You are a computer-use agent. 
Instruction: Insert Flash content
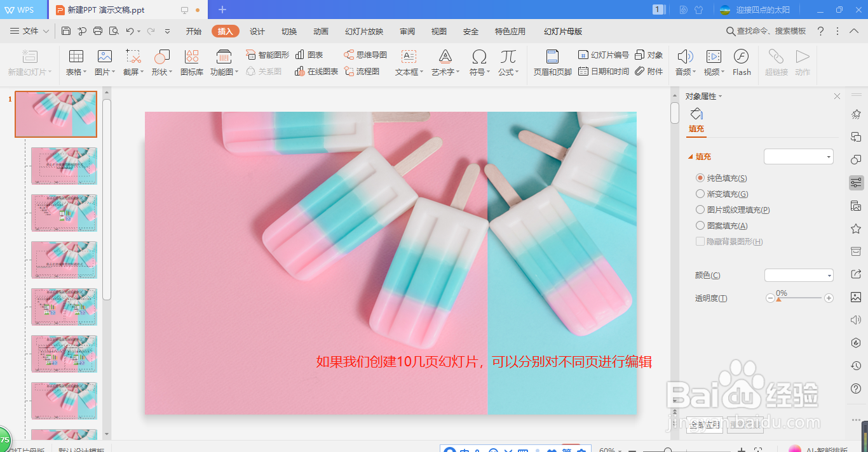[742, 63]
